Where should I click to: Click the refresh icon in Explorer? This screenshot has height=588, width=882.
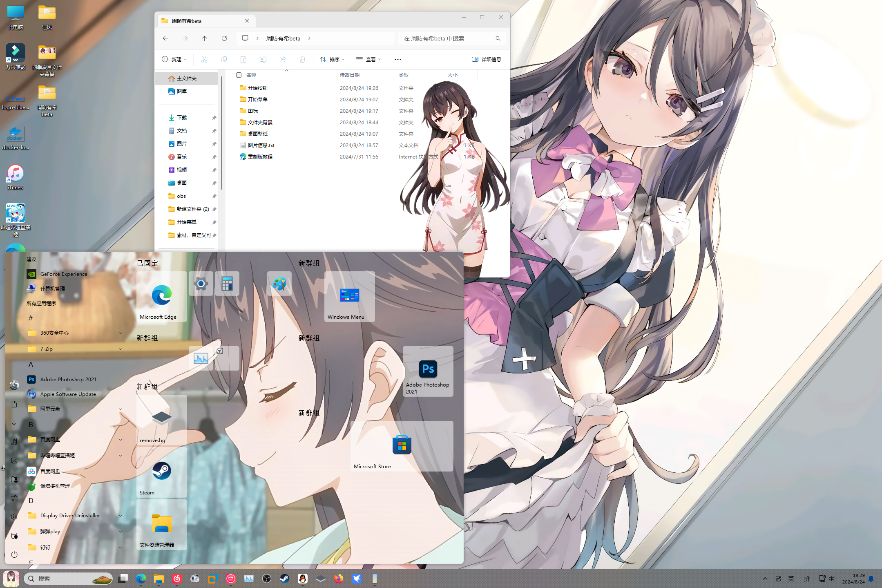[224, 38]
